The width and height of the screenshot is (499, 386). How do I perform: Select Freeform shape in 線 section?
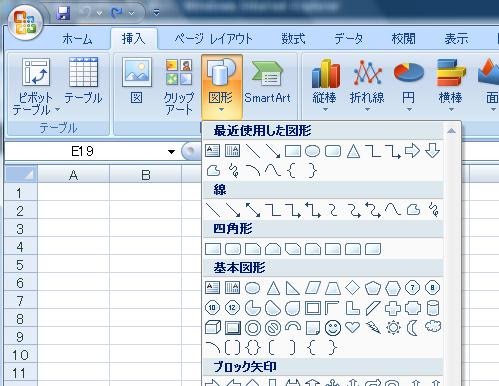pos(413,210)
